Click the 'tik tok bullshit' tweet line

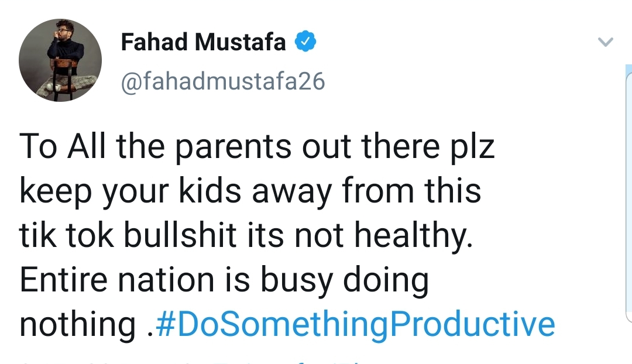[246, 235]
